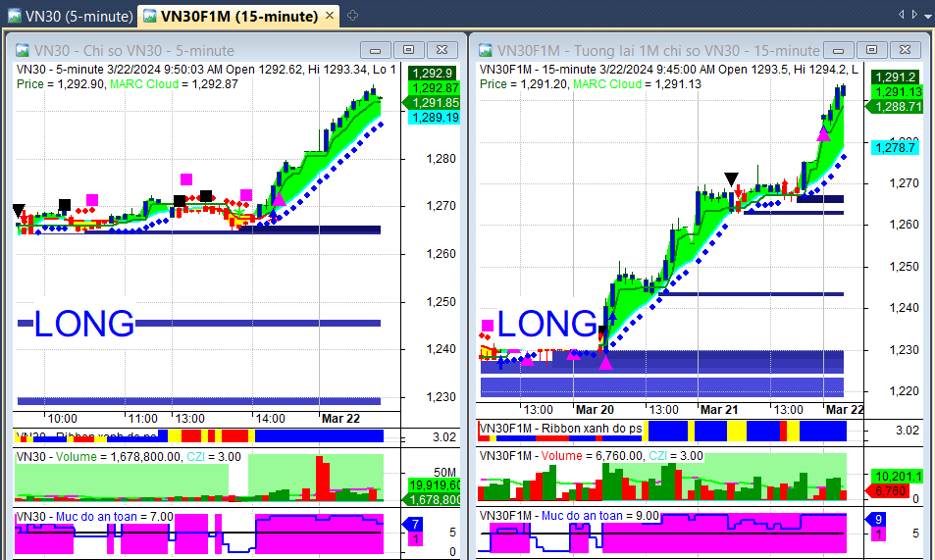Maximize the VN30F1M 15-minute chart window
Image resolution: width=935 pixels, height=560 pixels.
(x=871, y=50)
